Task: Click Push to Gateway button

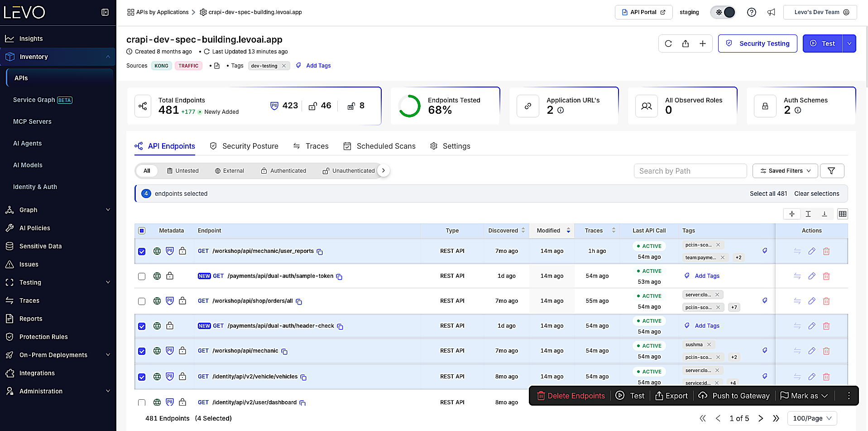Action: coord(734,396)
